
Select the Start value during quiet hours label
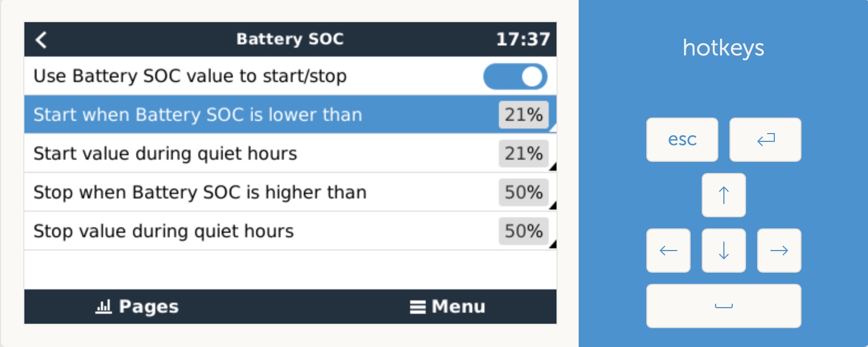(x=165, y=154)
